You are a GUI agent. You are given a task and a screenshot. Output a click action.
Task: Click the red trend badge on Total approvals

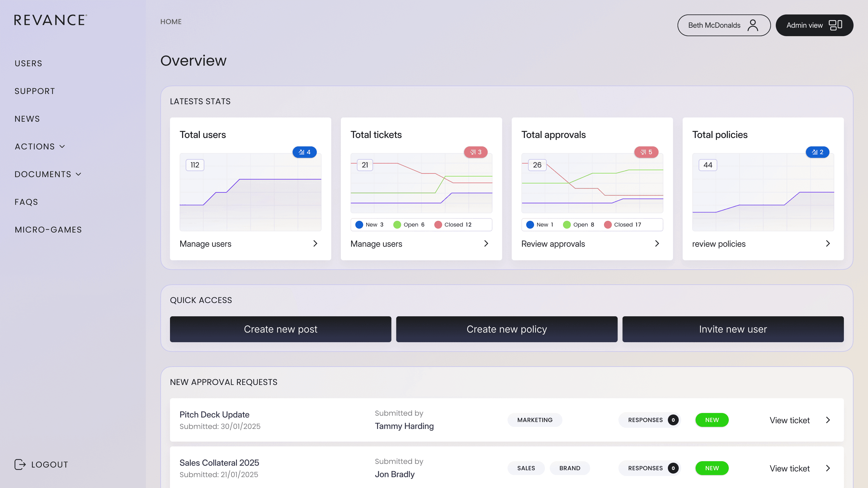646,152
